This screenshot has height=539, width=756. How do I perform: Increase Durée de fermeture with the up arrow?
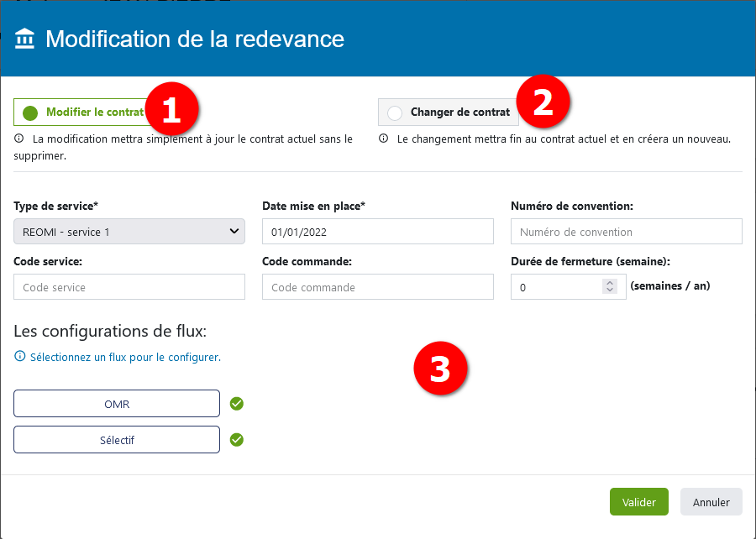coord(609,282)
